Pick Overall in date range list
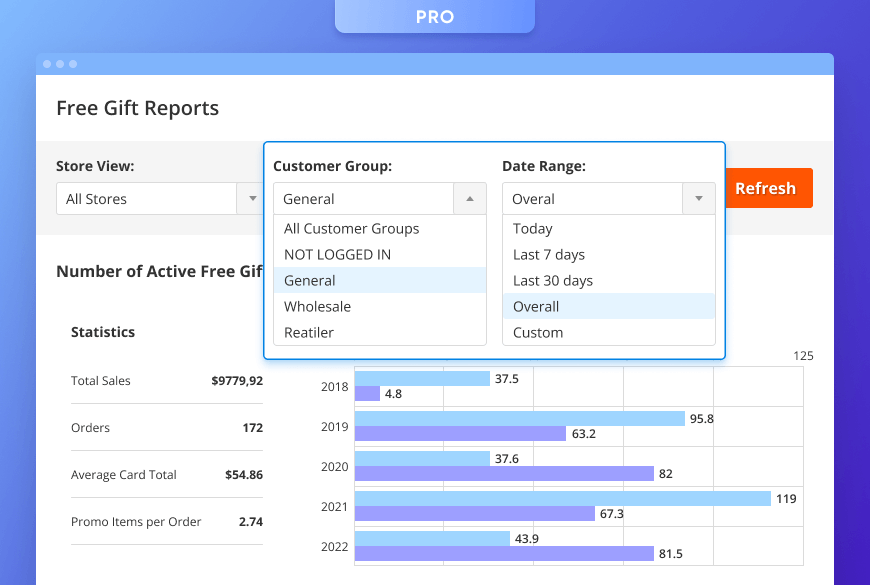Screen dimensions: 870x585 click(536, 307)
